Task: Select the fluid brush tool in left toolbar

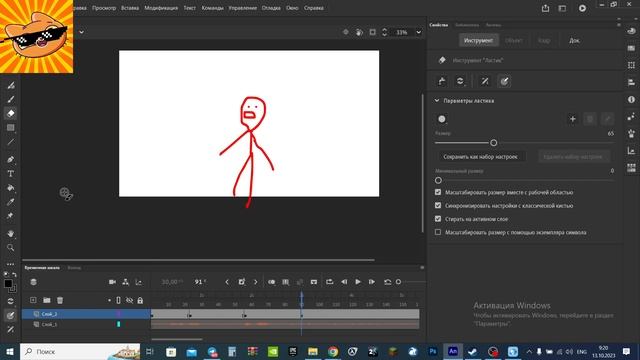Action: pos(11,85)
